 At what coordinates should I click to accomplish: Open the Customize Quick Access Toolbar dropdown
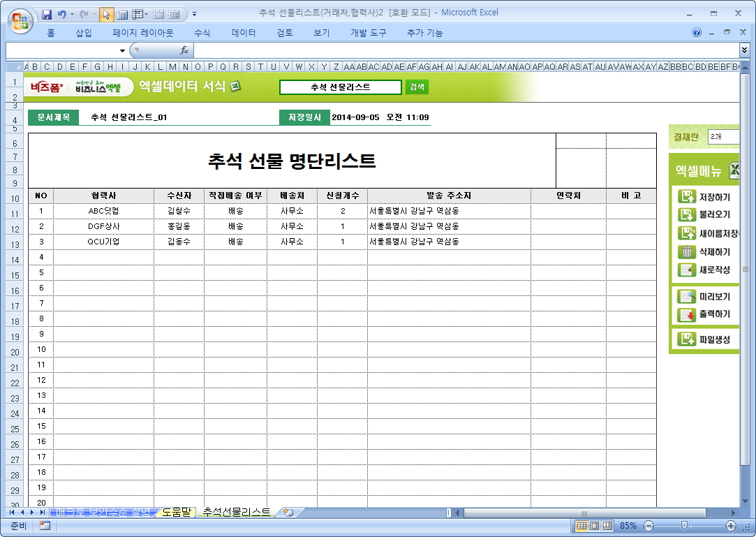point(194,14)
